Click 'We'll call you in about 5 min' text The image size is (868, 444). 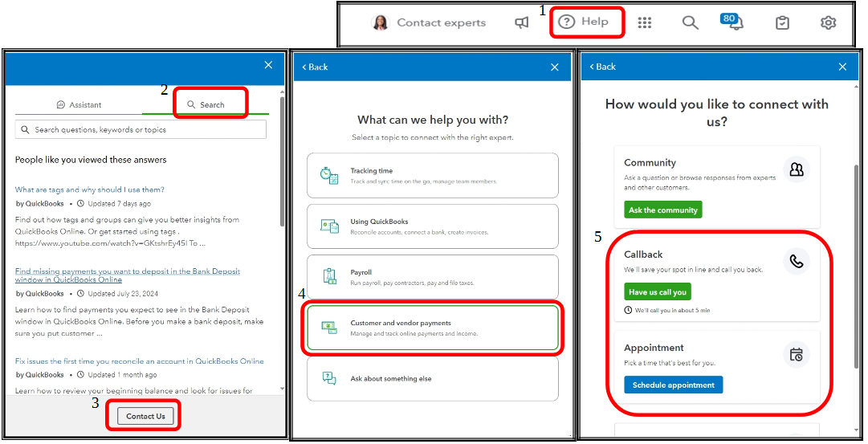point(672,311)
